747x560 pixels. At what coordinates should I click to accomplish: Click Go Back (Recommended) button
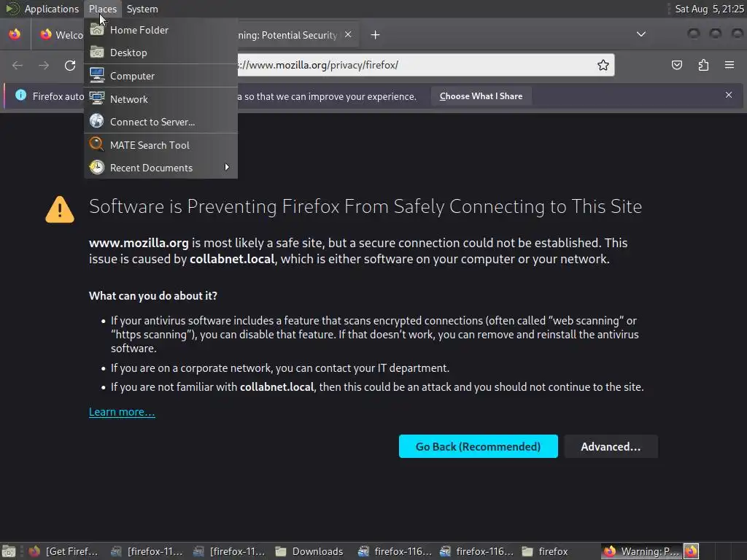(479, 447)
